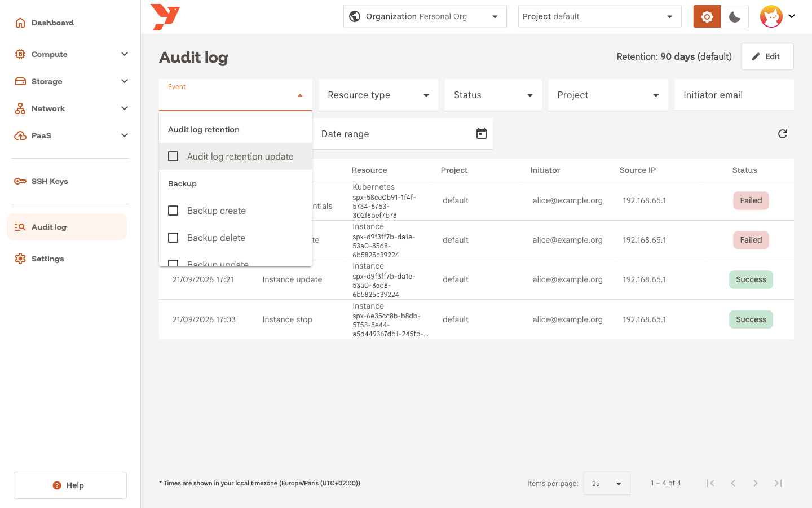This screenshot has width=812, height=508.
Task: Check Audit log retention update option
Action: click(x=236, y=156)
